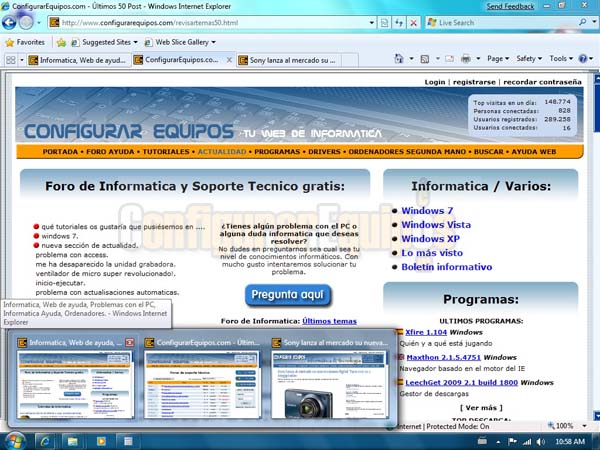Open the Tools menu dropdown

pyautogui.click(x=561, y=59)
